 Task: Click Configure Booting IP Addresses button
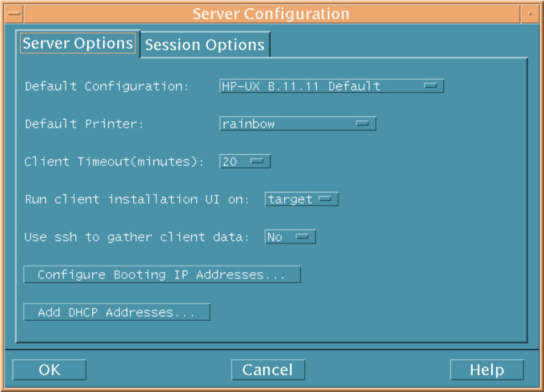(x=162, y=275)
